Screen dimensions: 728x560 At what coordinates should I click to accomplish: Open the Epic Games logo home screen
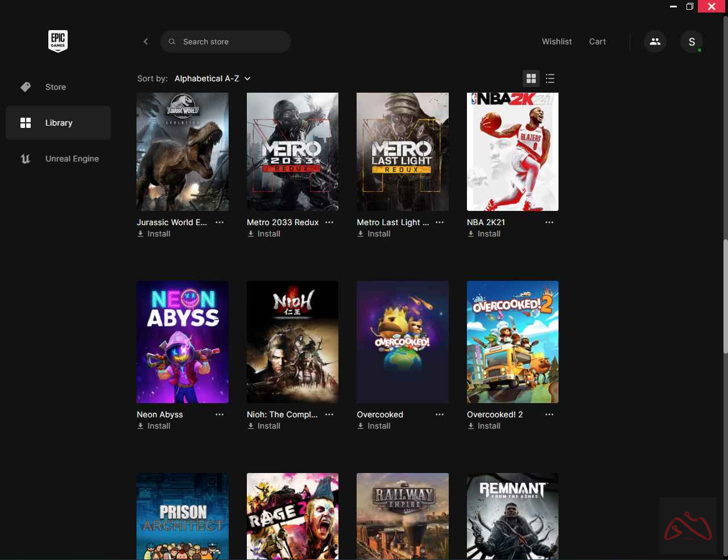click(57, 41)
